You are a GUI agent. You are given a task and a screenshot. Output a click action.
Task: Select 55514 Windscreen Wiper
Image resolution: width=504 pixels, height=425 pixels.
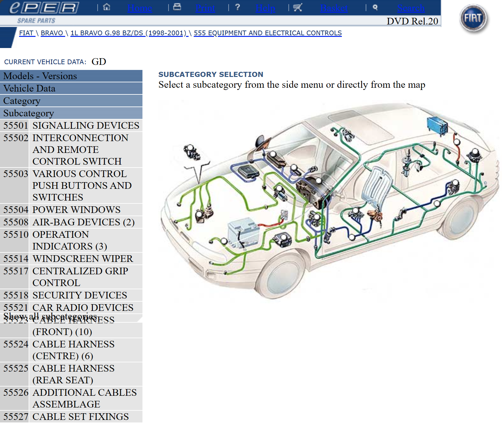(x=71, y=259)
